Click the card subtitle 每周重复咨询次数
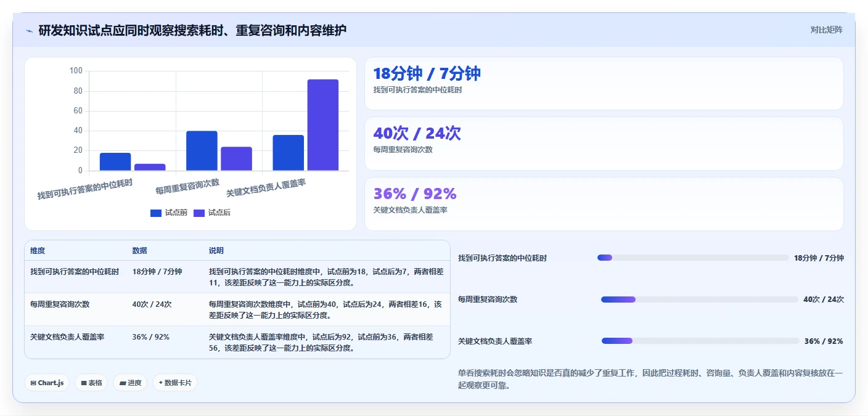Image resolution: width=868 pixels, height=416 pixels. tap(403, 150)
